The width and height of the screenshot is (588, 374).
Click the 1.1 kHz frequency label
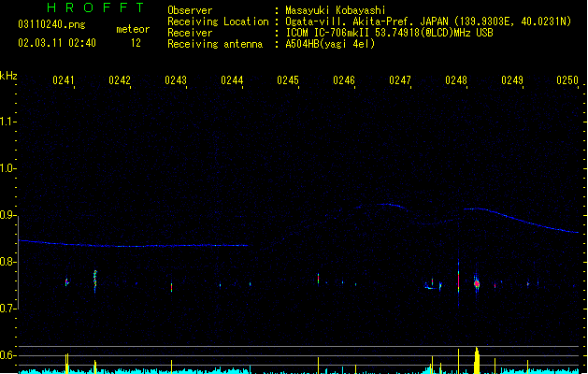[x=7, y=122]
